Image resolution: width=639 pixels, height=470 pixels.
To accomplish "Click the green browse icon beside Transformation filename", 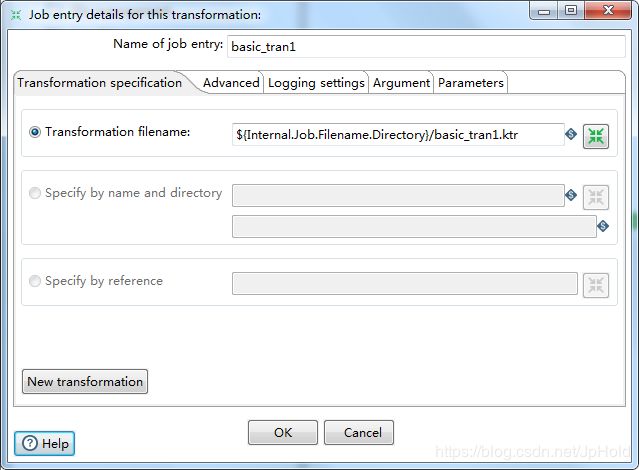I will pos(596,136).
